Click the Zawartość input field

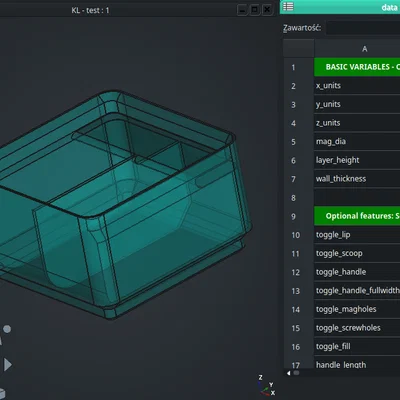click(x=363, y=28)
